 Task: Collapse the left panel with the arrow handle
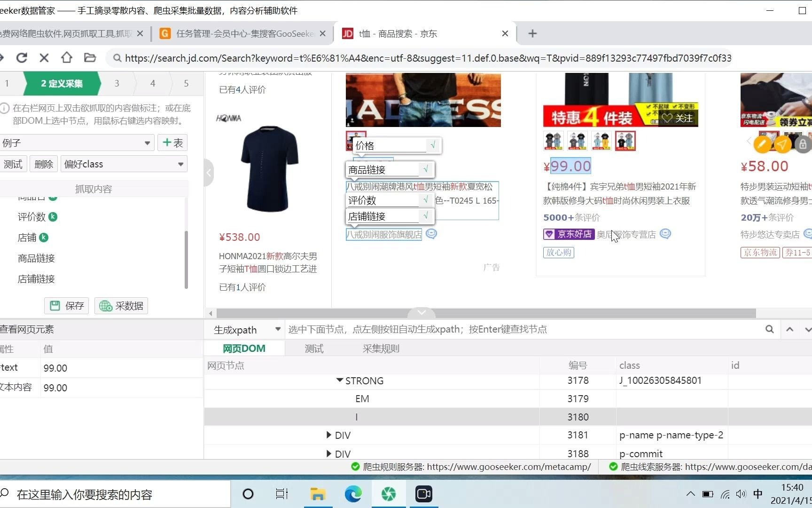209,173
